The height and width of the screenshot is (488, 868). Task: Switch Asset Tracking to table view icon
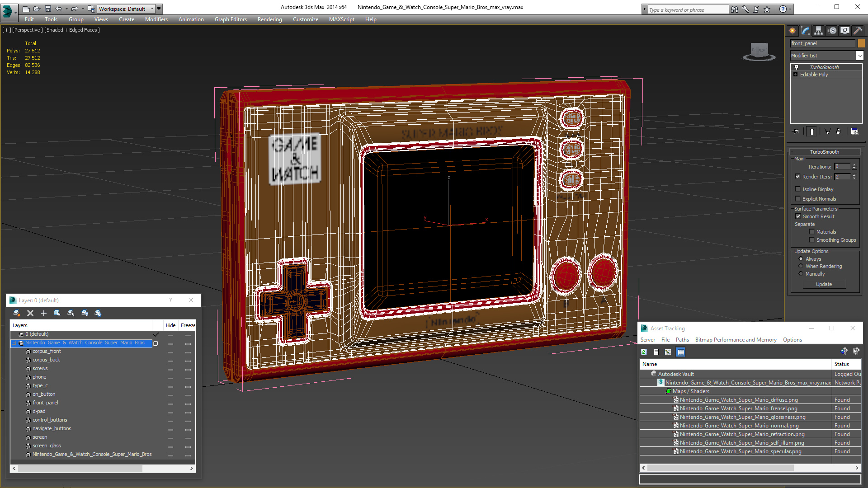click(x=681, y=352)
